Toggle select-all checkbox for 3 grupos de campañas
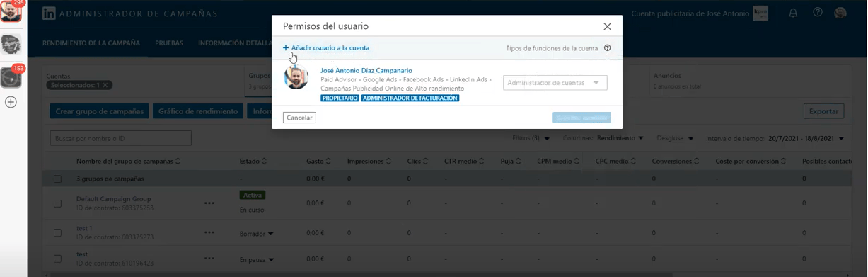 57,179
